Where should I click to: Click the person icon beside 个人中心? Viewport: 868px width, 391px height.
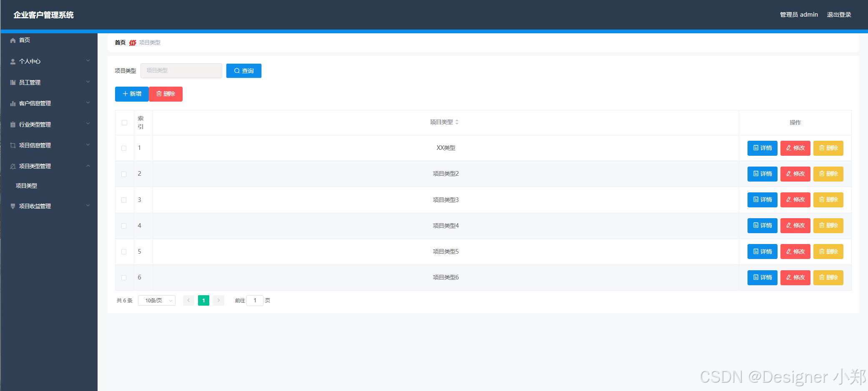pyautogui.click(x=13, y=62)
